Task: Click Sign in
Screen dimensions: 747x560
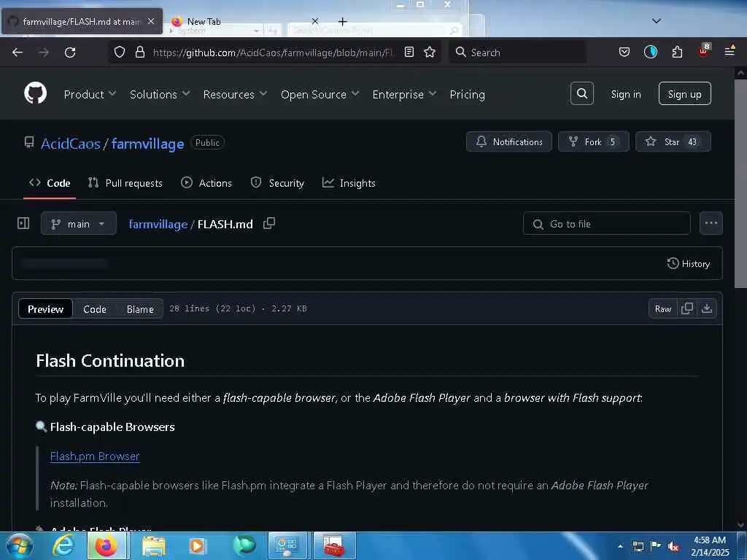Action: pos(625,94)
